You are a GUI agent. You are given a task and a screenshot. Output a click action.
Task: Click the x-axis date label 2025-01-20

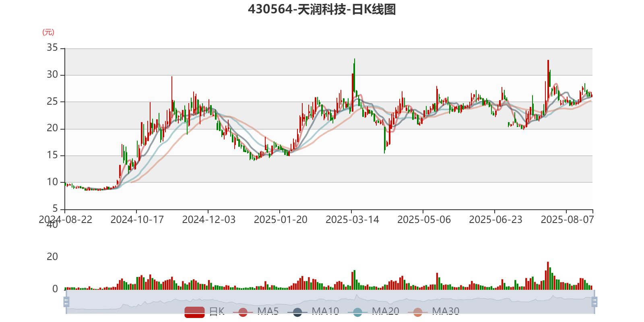point(281,220)
